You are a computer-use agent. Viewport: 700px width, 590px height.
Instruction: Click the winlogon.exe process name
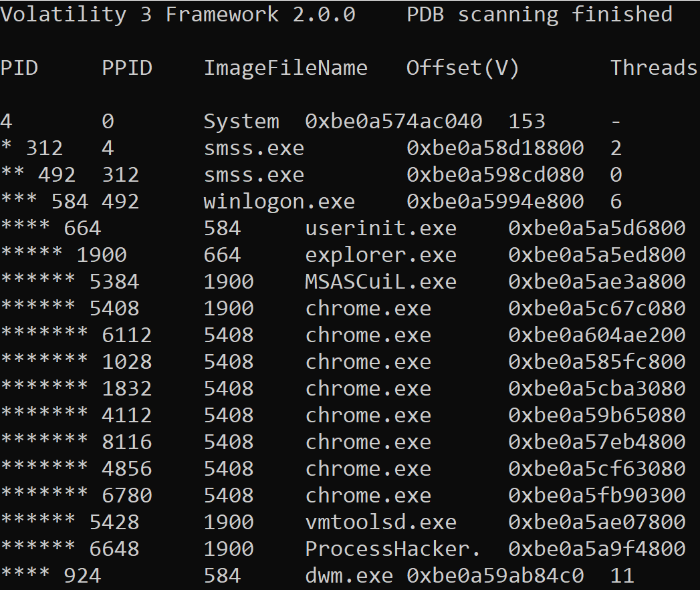(x=279, y=201)
